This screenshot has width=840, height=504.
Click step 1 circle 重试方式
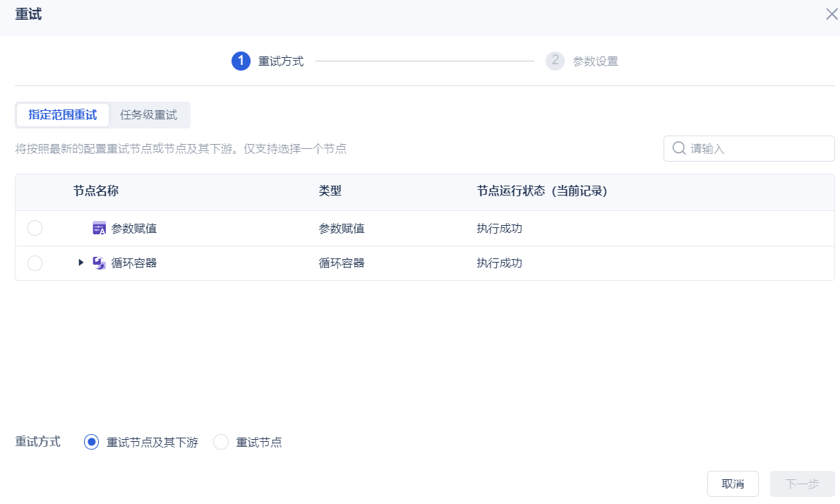click(241, 61)
